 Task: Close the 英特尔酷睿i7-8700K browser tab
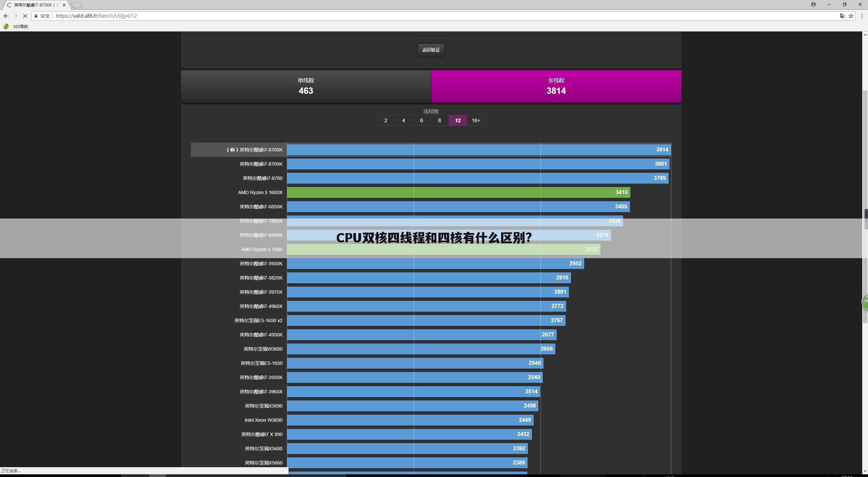pyautogui.click(x=64, y=5)
